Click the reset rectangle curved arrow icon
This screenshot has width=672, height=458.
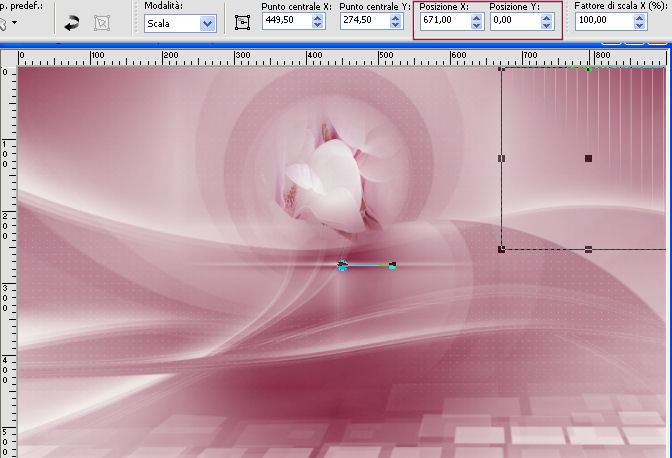pos(72,23)
